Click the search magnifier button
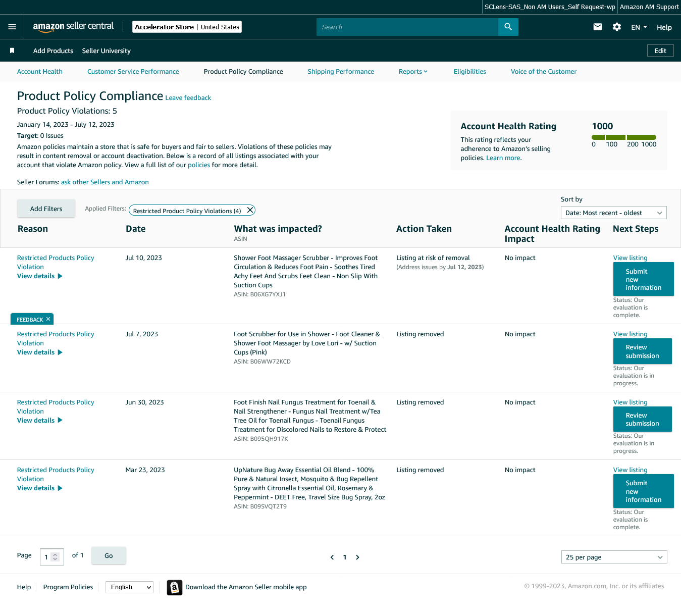 [x=508, y=27]
